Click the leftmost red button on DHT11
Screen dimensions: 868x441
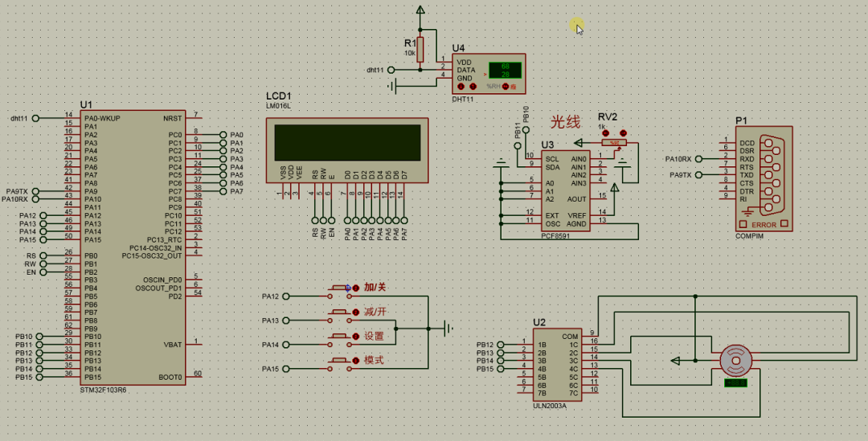coord(461,86)
